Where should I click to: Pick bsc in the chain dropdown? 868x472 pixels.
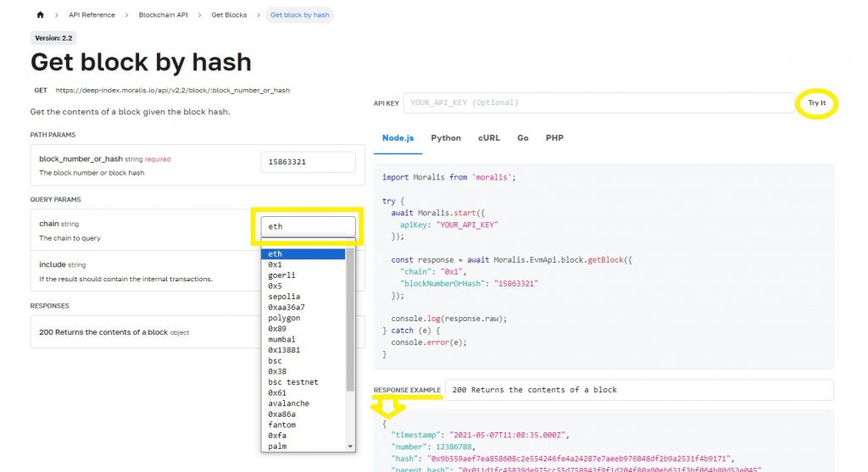(303, 361)
